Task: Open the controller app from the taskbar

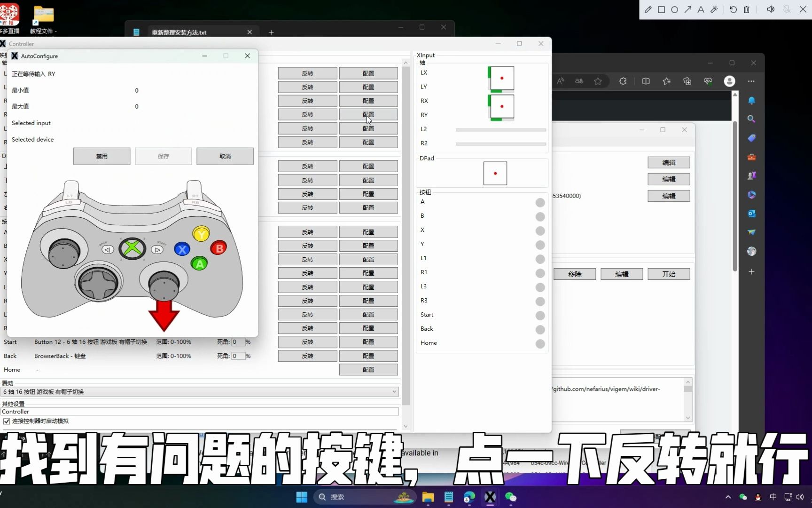Action: (x=490, y=497)
